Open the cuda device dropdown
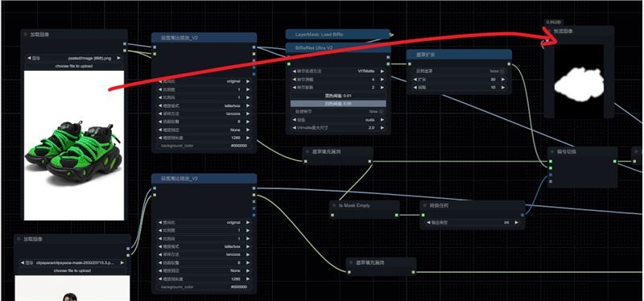 pyautogui.click(x=338, y=120)
